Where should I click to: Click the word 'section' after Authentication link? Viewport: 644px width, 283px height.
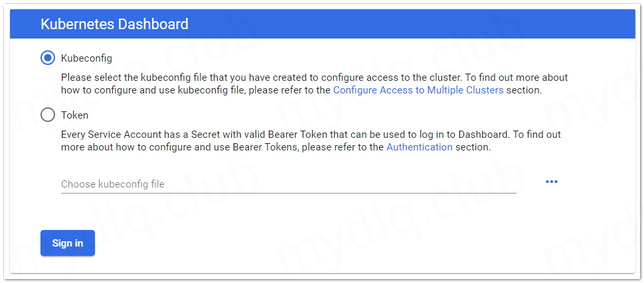pos(472,147)
